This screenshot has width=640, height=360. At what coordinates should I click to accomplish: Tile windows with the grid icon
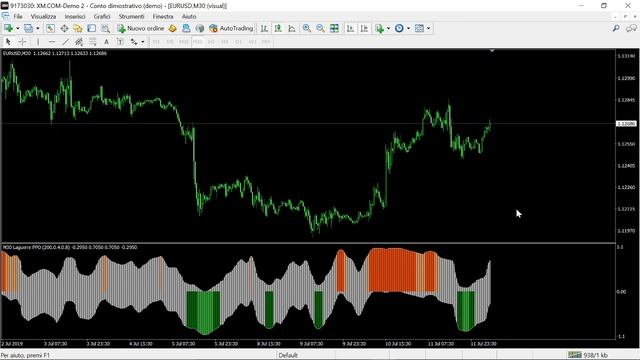(x=334, y=28)
